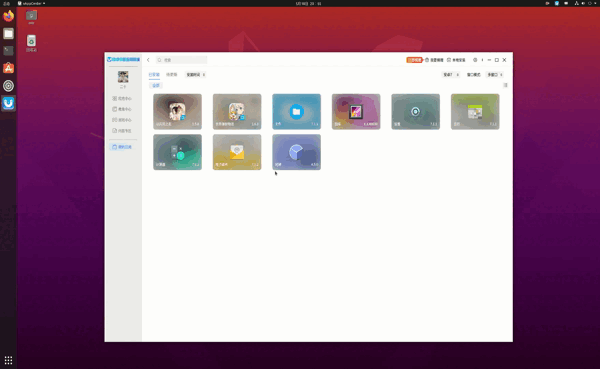
Task: Launch the gray settings gear app card
Action: [x=416, y=111]
